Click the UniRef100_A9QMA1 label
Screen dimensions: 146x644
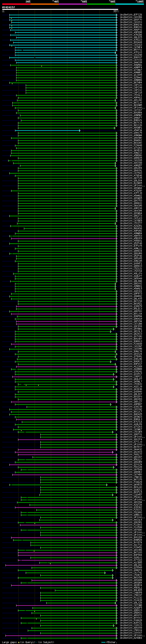click(131, 65)
